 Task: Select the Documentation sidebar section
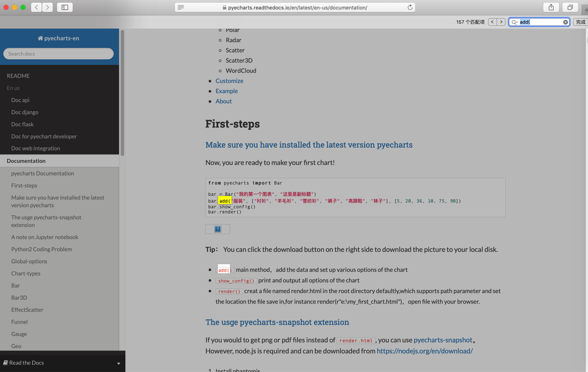click(59, 161)
